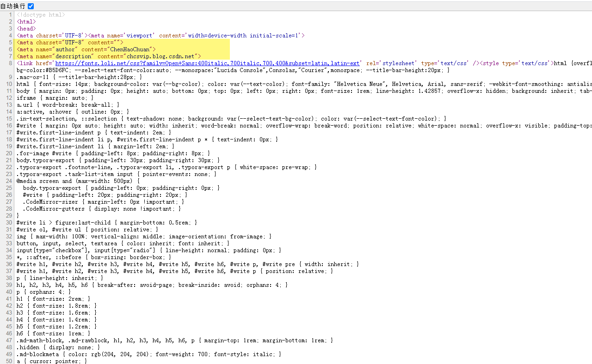Click the .CodeMirror-gutters display none rule
Viewport: 592px width, 364px height.
[102, 209]
